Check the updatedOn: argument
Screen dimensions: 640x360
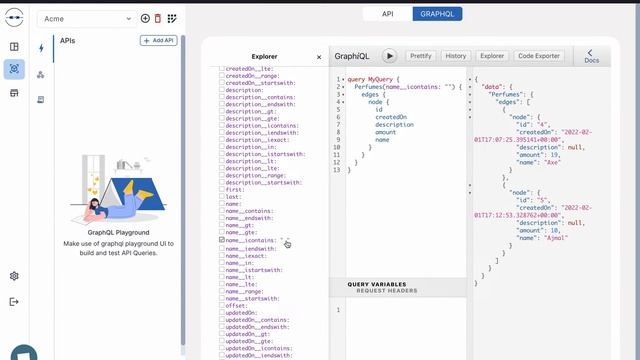(x=222, y=312)
